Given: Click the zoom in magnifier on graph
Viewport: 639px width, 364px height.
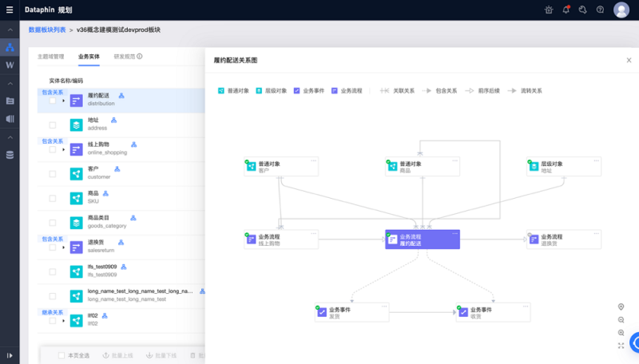Looking at the screenshot, I should pyautogui.click(x=621, y=332).
